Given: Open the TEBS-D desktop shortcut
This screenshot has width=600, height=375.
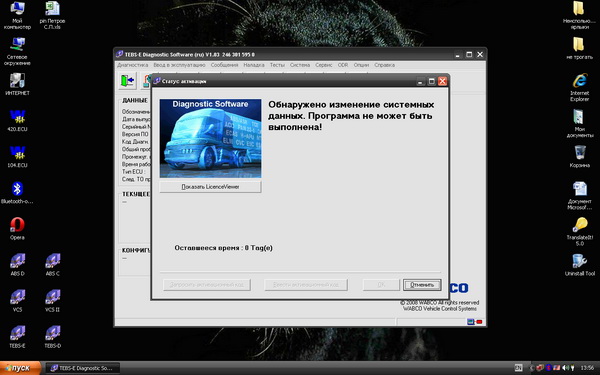Looking at the screenshot, I should (52, 336).
